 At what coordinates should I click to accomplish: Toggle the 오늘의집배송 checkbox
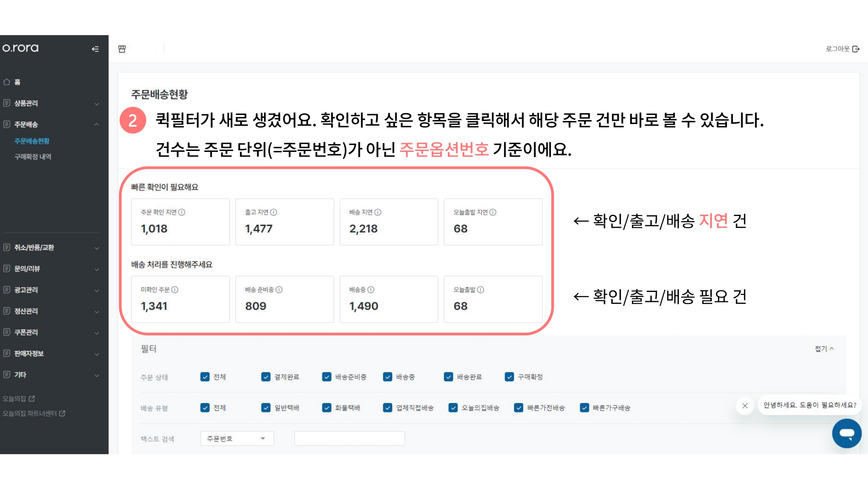(x=453, y=407)
